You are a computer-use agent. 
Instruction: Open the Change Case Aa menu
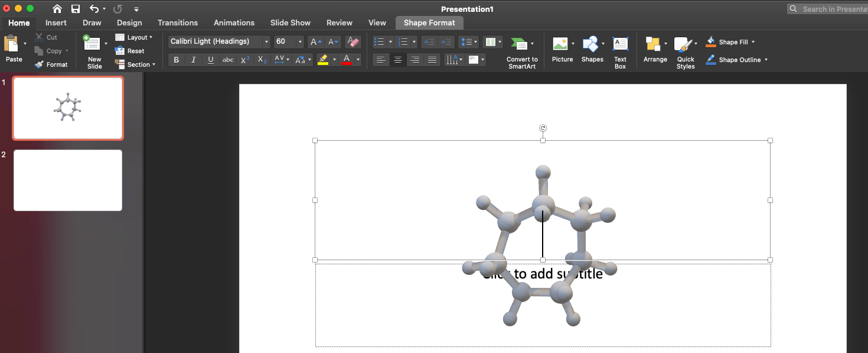point(302,60)
